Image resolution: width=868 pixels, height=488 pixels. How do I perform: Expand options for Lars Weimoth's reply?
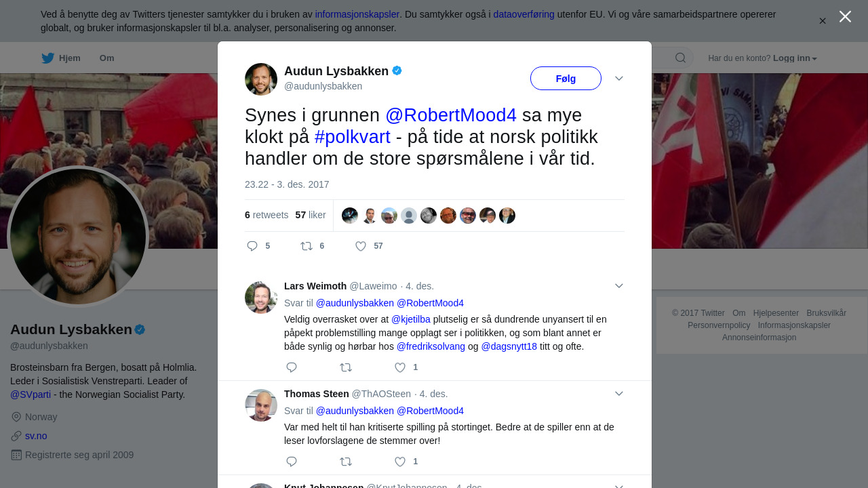coord(619,286)
